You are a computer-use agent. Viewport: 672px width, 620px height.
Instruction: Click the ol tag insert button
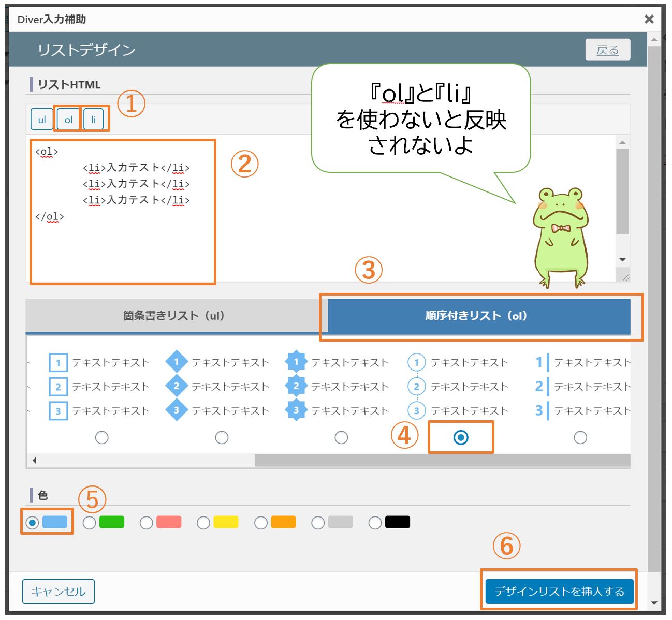68,120
